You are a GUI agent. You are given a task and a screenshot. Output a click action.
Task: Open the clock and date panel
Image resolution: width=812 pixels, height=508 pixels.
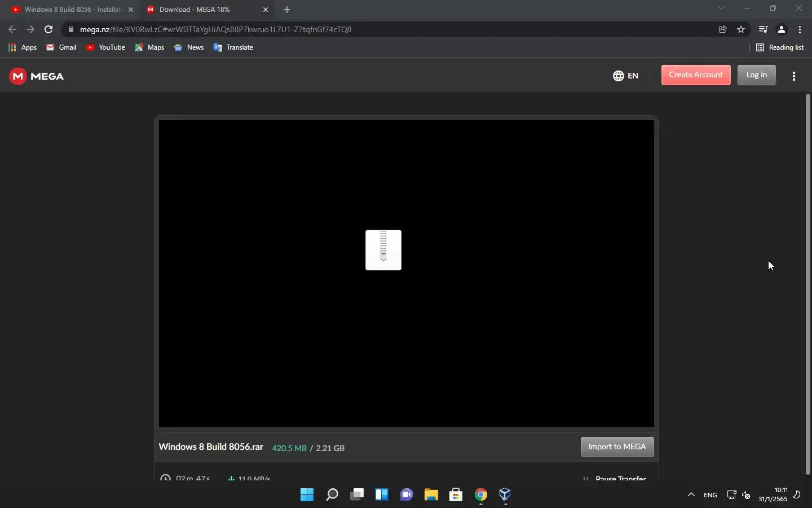pyautogui.click(x=773, y=495)
